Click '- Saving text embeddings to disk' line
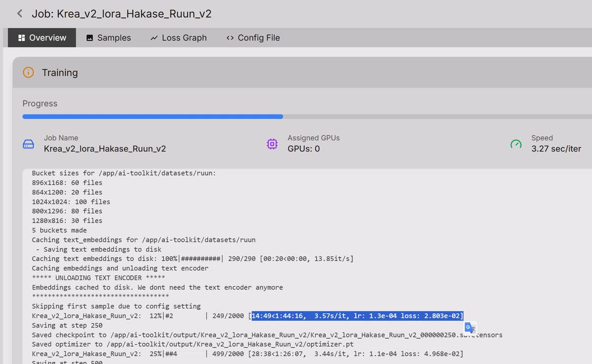This screenshot has height=364, width=592. tap(99, 249)
